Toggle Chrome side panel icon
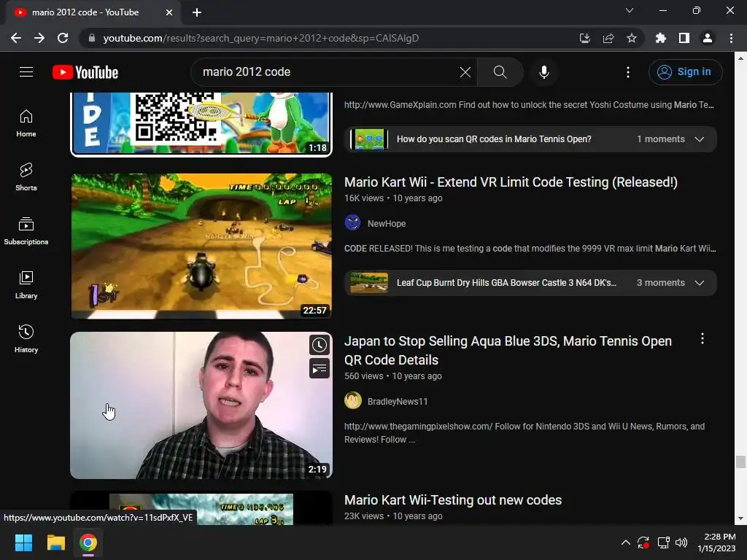 click(x=684, y=38)
